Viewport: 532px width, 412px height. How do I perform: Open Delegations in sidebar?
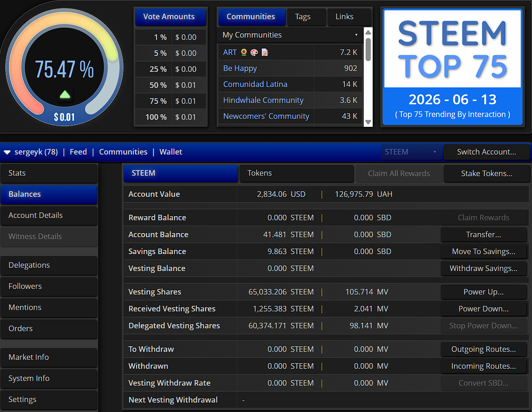click(x=49, y=265)
